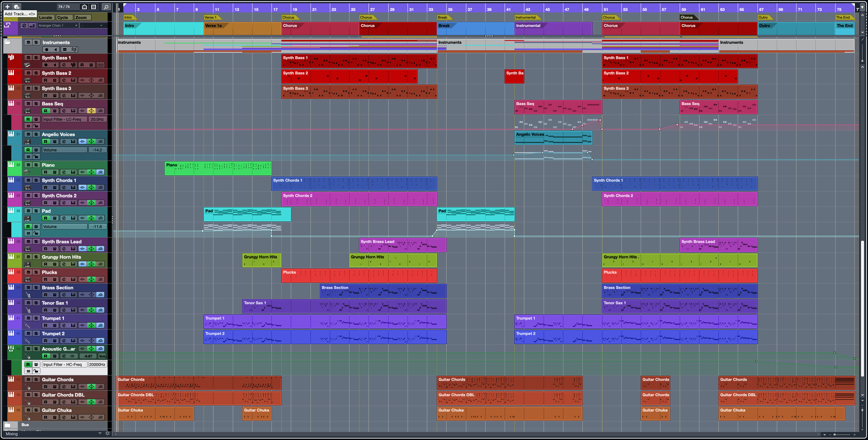Select the Outro arranger part
Screen dimensions: 868x440
796,29
